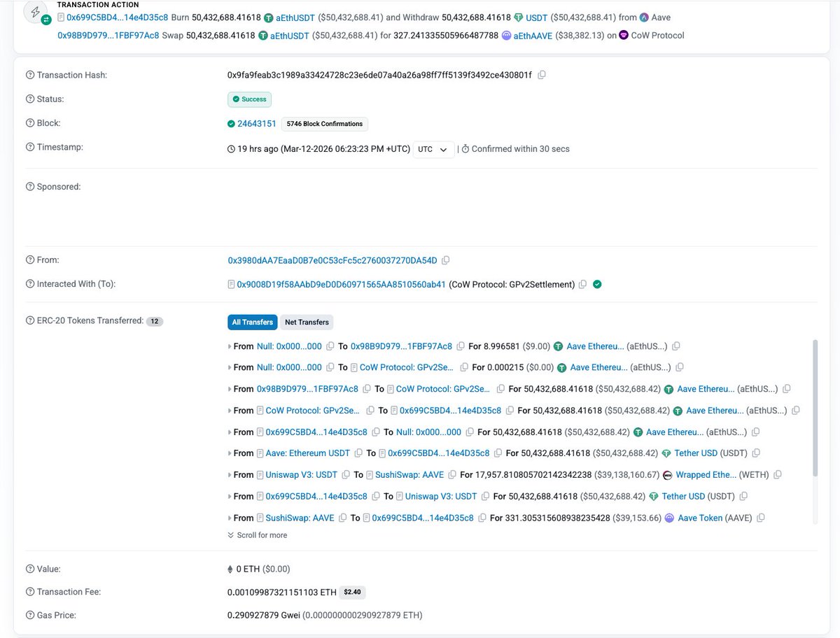Copy Uniswap V3: USDT sender address in WETH row

coord(345,475)
